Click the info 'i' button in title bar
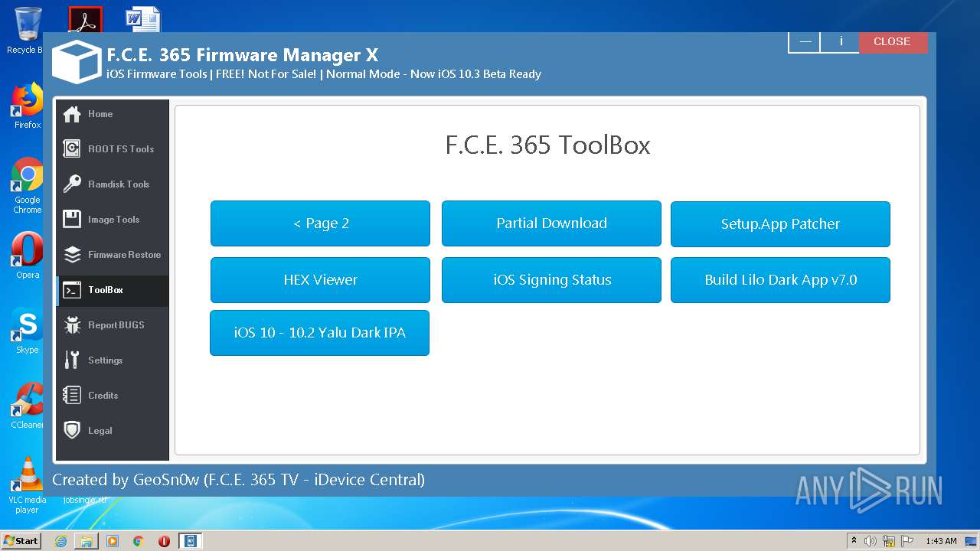The height and width of the screenshot is (551, 980). 841,42
